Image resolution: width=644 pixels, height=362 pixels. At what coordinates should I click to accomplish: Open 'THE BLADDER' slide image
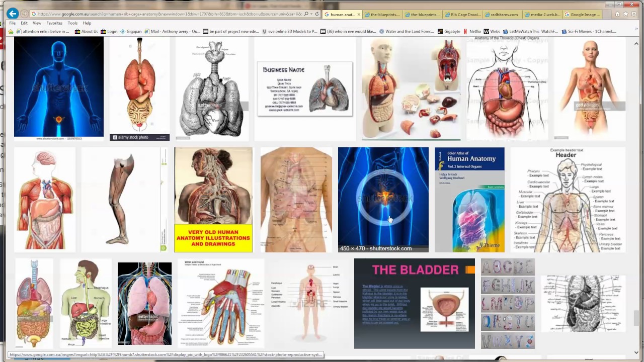coord(415,304)
